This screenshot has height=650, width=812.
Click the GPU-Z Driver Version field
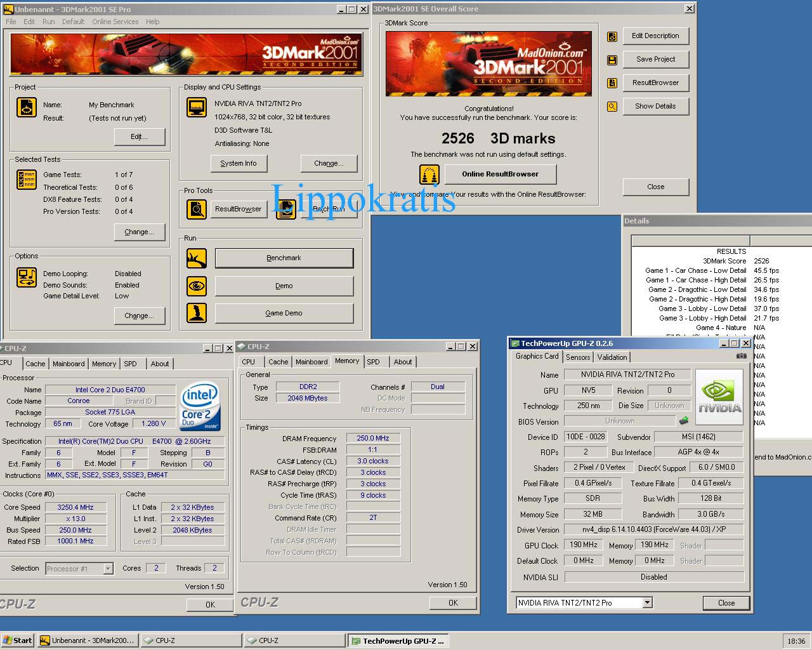(x=653, y=529)
